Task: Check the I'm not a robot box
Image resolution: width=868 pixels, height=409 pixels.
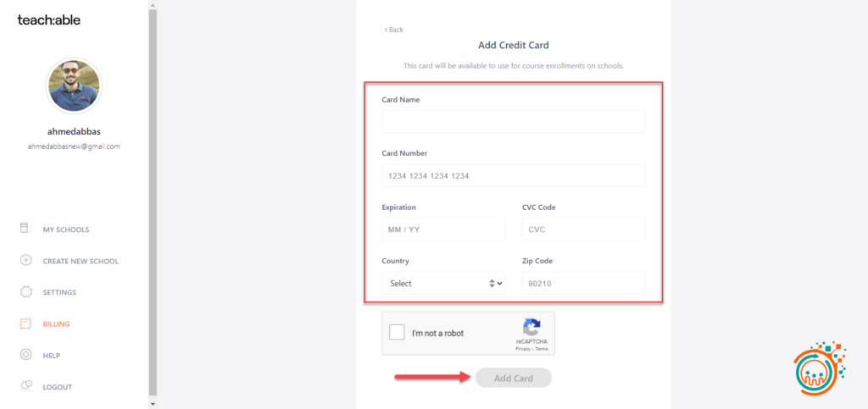Action: click(397, 333)
